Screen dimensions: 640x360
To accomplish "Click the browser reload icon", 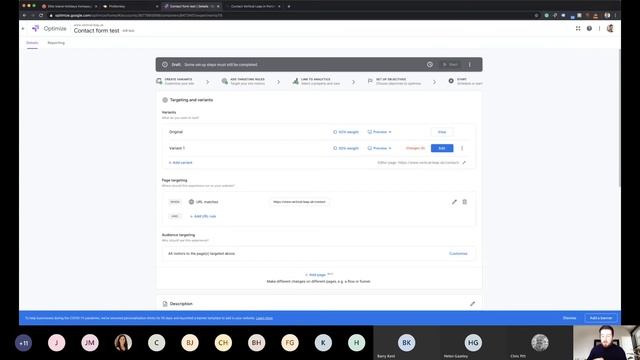I will click(41, 15).
